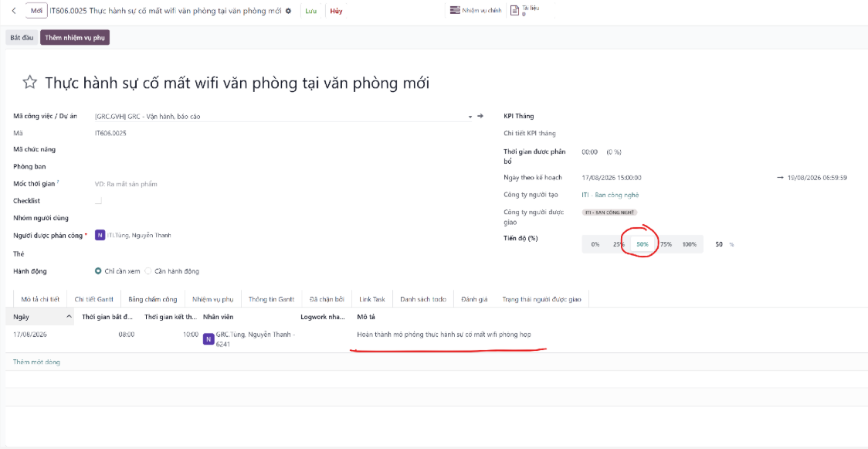This screenshot has height=449, width=868.
Task: Open the Link Task tab
Action: 372,299
